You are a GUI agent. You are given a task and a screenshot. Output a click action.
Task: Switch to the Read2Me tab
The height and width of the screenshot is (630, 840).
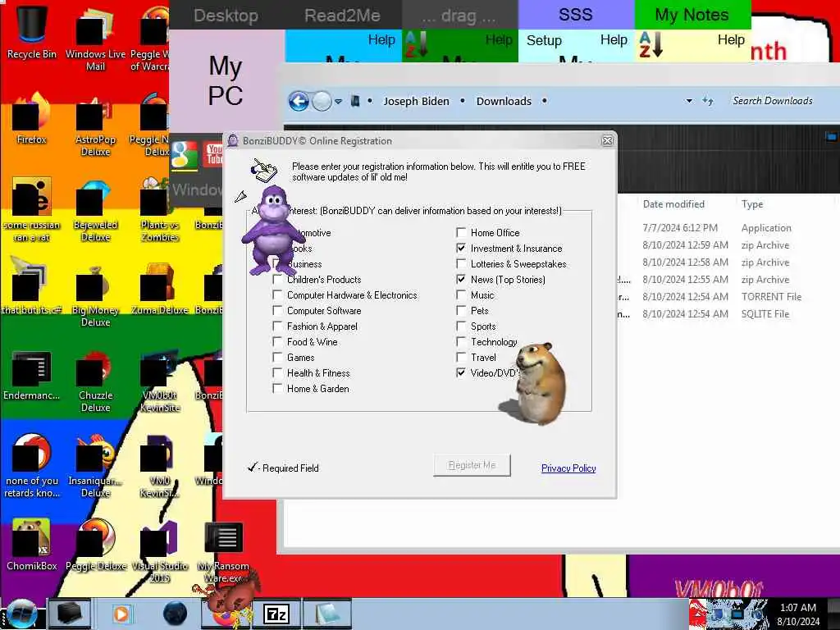pos(342,15)
